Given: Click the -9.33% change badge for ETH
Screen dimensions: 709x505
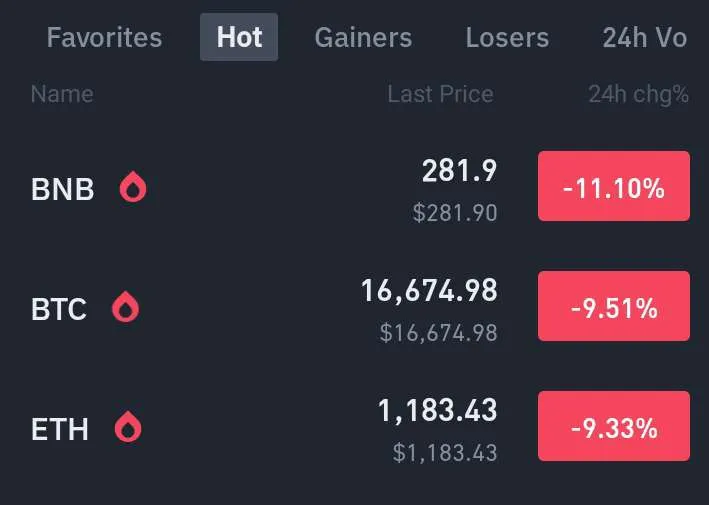Looking at the screenshot, I should [614, 426].
